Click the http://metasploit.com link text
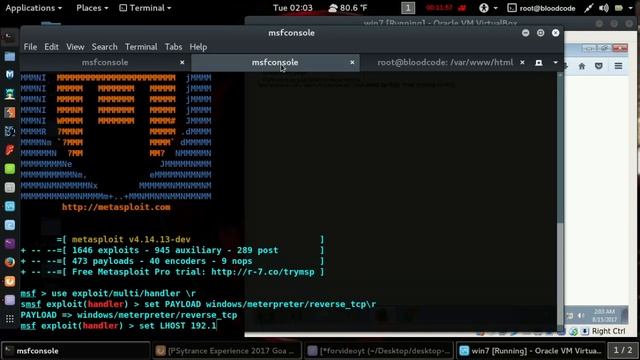Screen dimensions: 640x360 coord(116,207)
